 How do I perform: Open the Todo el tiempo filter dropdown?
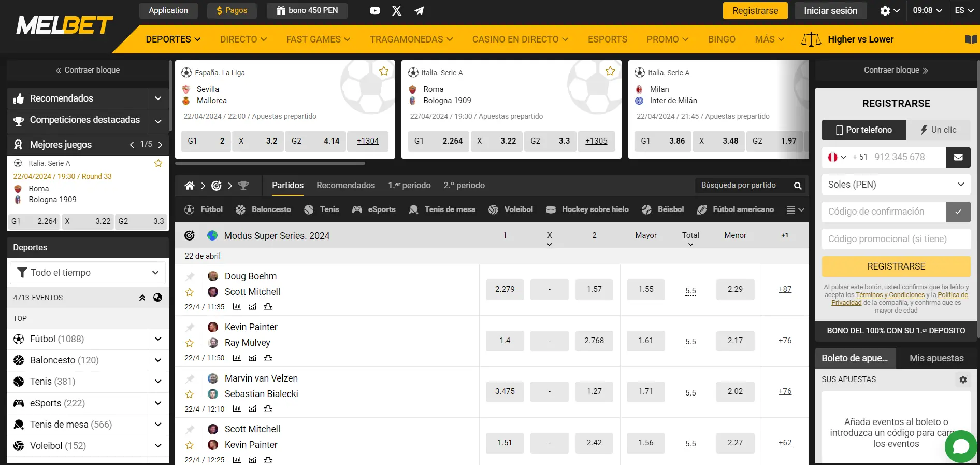(x=88, y=273)
